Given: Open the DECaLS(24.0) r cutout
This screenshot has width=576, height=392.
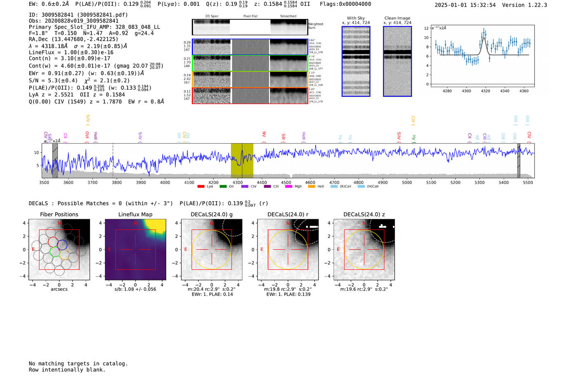Looking at the screenshot, I should click(288, 250).
